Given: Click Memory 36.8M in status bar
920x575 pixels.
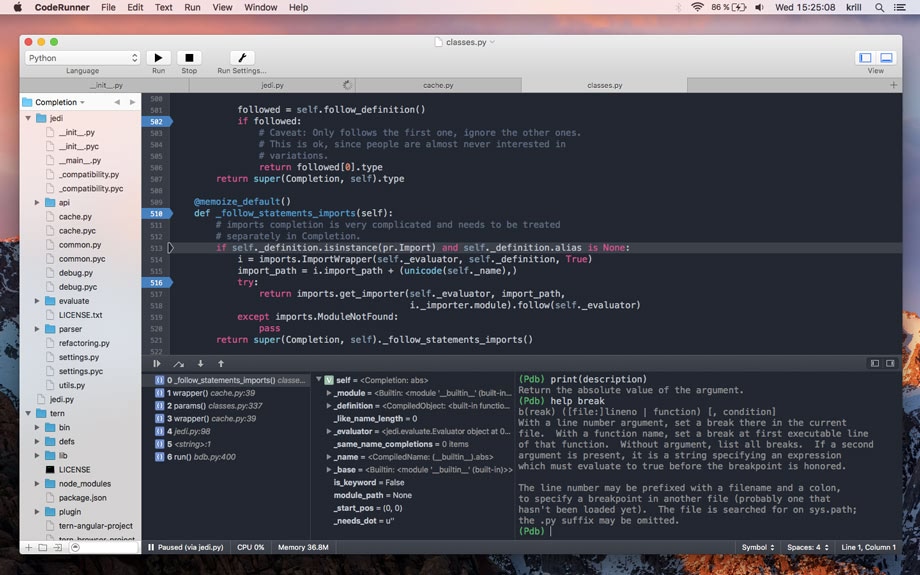Looking at the screenshot, I should [303, 547].
